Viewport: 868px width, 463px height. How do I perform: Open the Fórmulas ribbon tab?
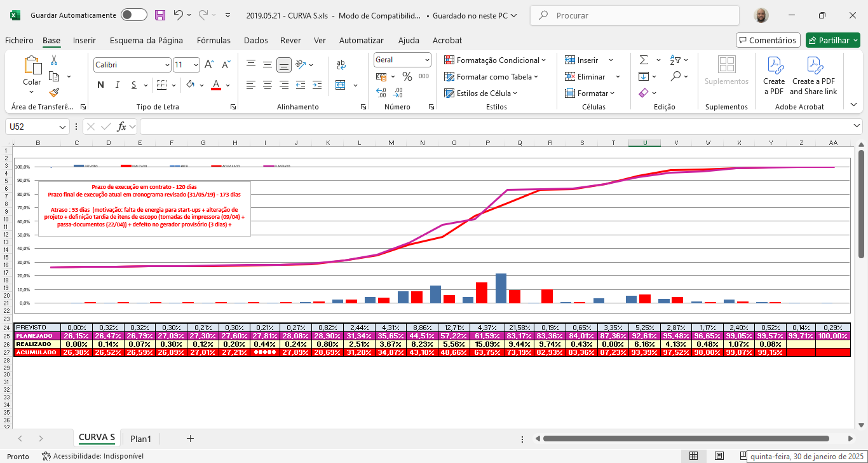point(214,40)
